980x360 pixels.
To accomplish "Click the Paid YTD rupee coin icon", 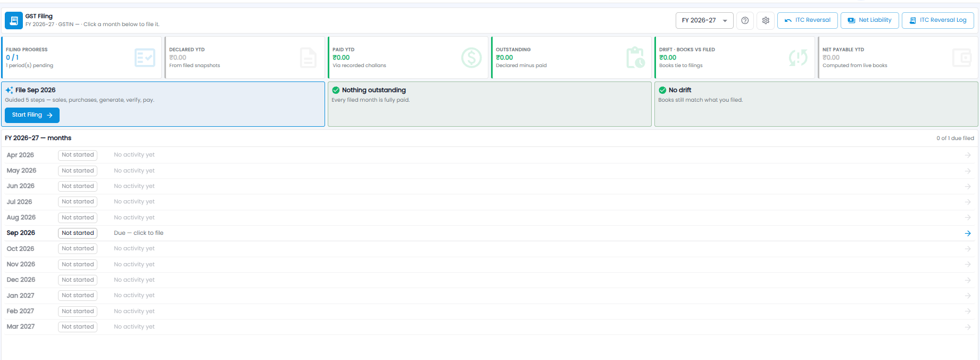I will click(471, 58).
